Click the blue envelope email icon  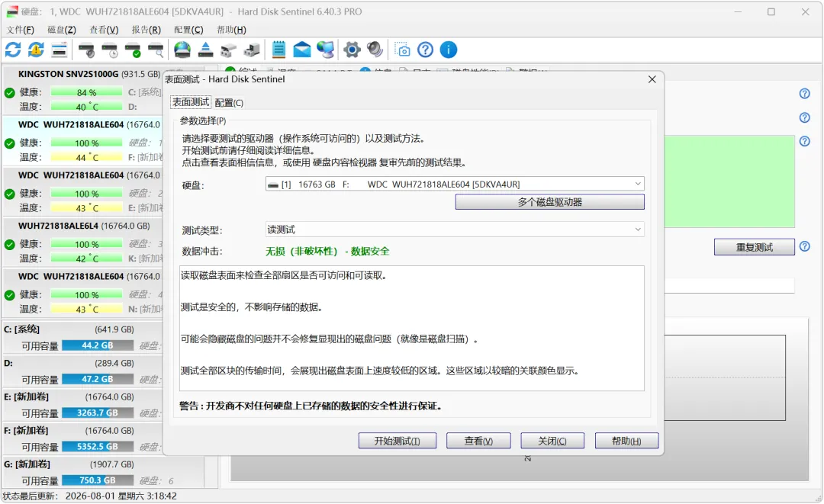(301, 50)
